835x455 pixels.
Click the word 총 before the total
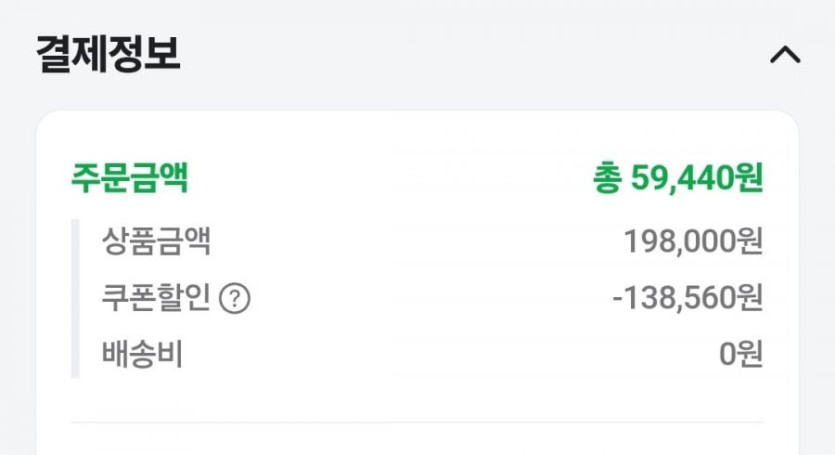pos(607,178)
